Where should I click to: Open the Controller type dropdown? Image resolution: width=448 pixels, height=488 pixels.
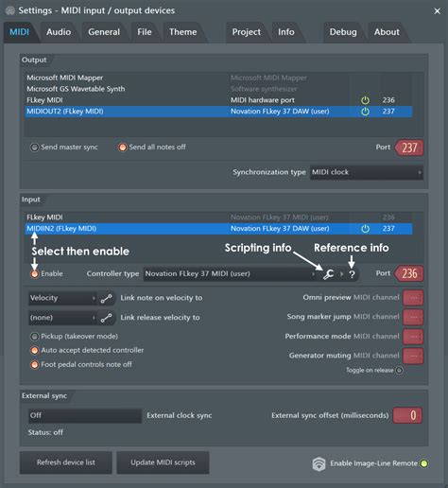tap(230, 274)
